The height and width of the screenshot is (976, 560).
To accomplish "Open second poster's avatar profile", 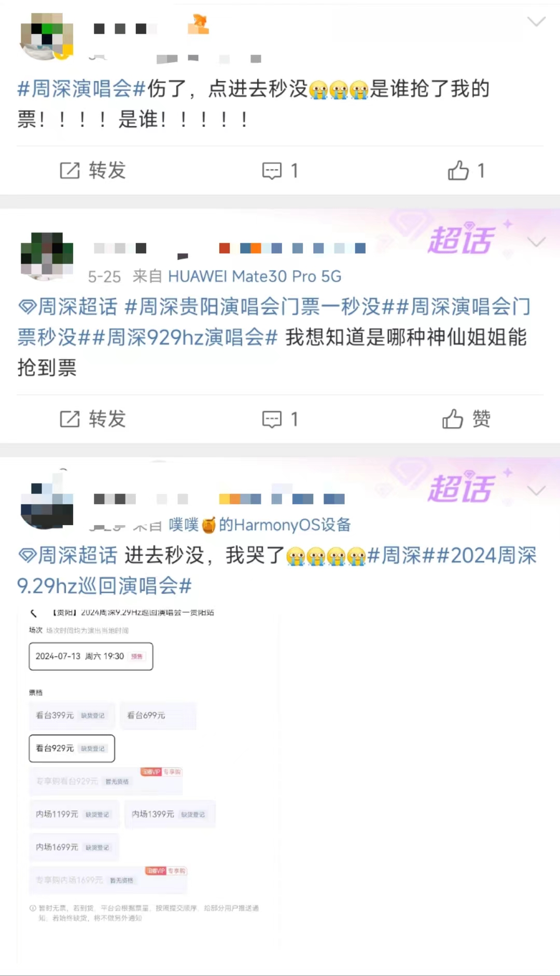I will click(x=47, y=256).
